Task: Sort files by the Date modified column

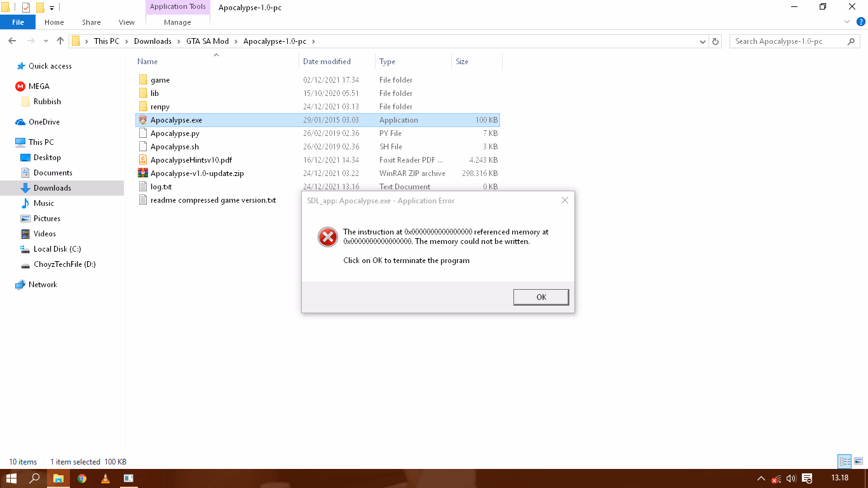Action: (327, 62)
